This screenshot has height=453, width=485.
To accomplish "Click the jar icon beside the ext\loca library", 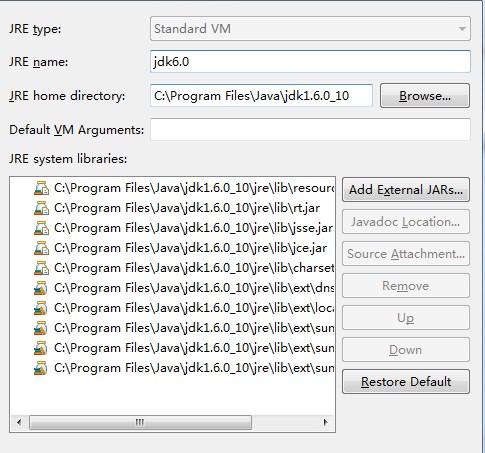I will click(40, 308).
